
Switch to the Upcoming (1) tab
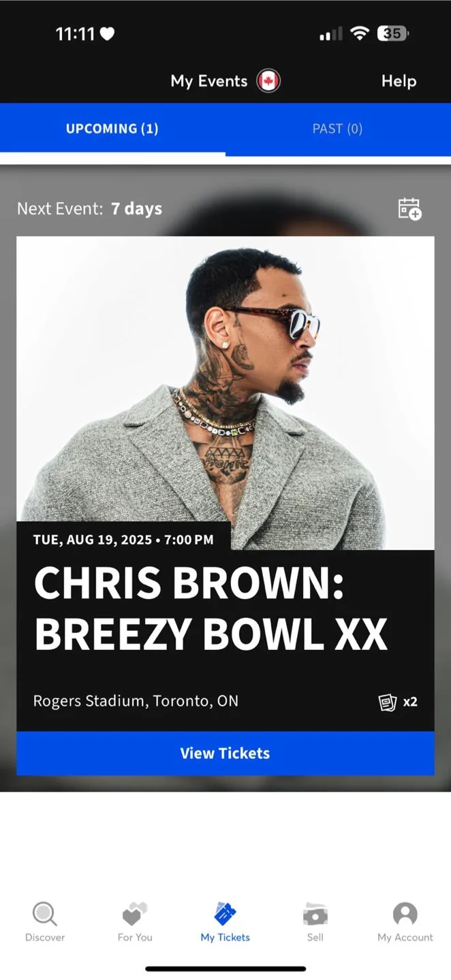[112, 129]
